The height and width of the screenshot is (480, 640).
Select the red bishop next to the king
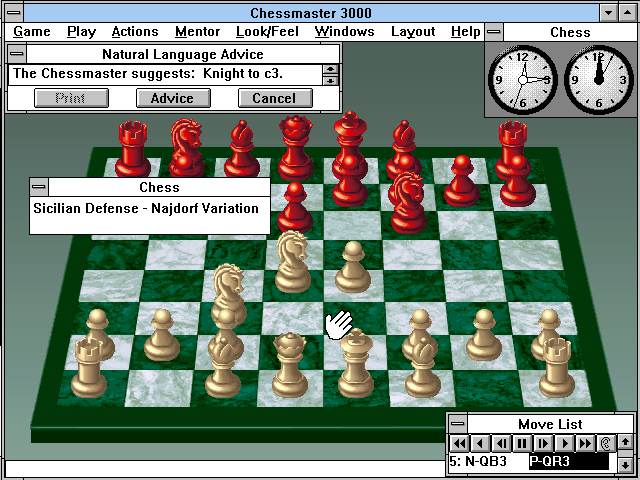pos(404,141)
